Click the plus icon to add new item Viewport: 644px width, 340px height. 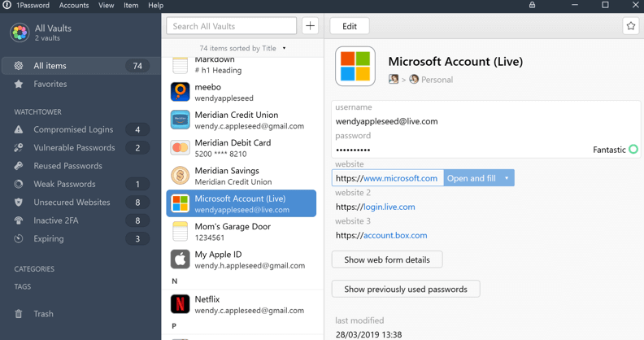(x=310, y=26)
